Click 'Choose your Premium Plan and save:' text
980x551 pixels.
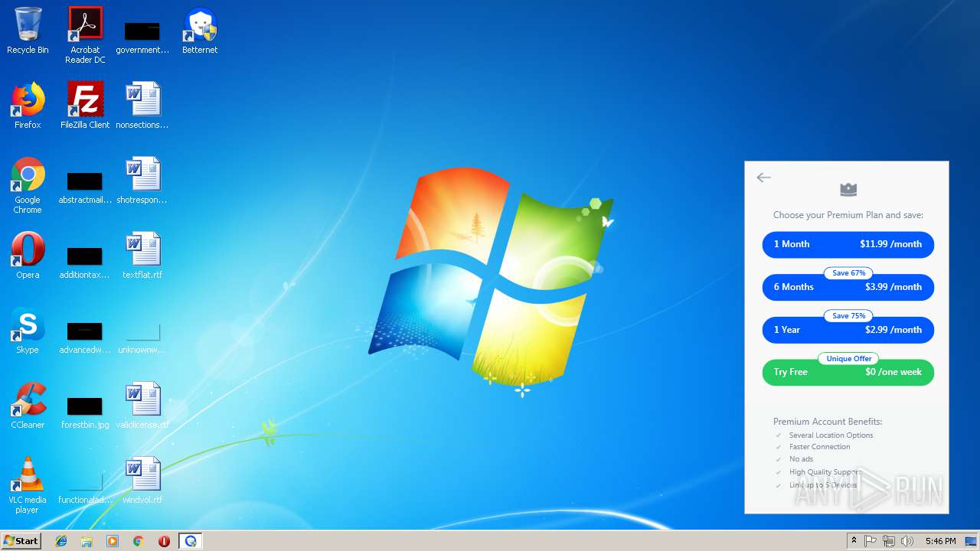848,215
